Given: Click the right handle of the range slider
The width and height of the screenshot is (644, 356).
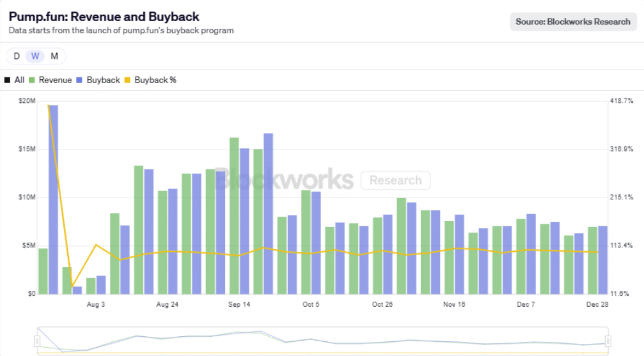Looking at the screenshot, I should pos(608,341).
